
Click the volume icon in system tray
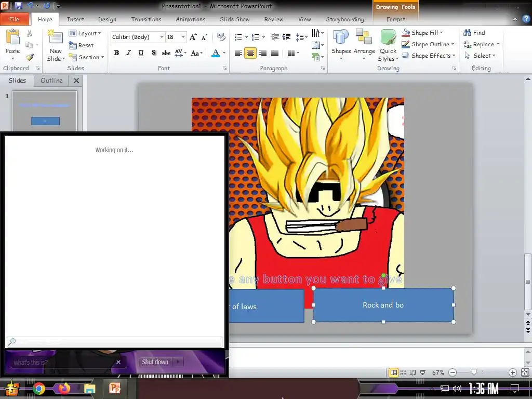tap(457, 389)
